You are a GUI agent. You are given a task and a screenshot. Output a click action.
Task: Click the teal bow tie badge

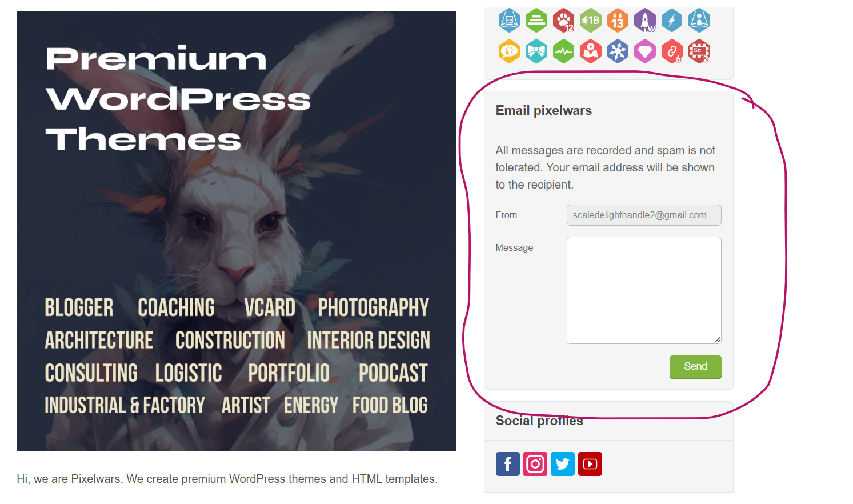[x=536, y=51]
